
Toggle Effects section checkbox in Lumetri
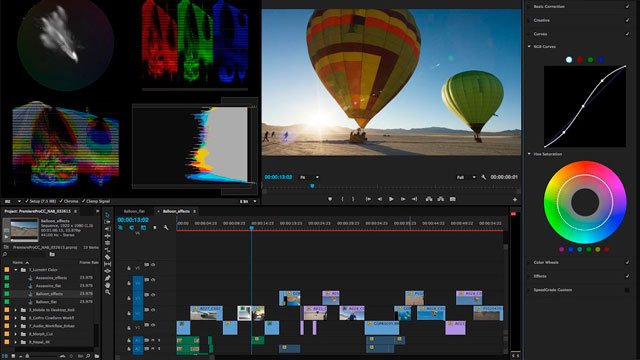[627, 276]
